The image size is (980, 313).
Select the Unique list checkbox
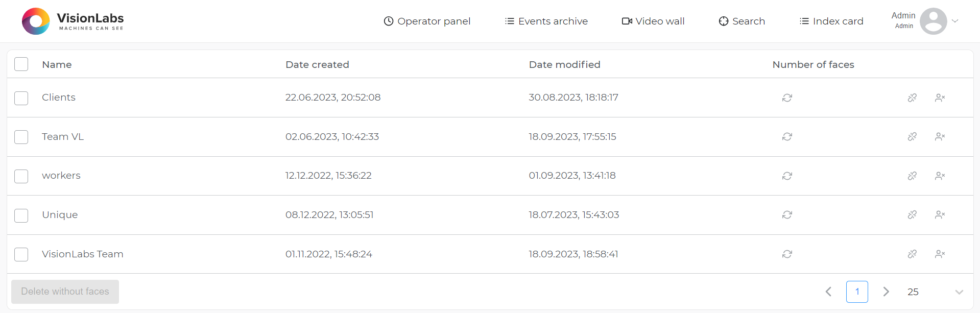coord(21,215)
